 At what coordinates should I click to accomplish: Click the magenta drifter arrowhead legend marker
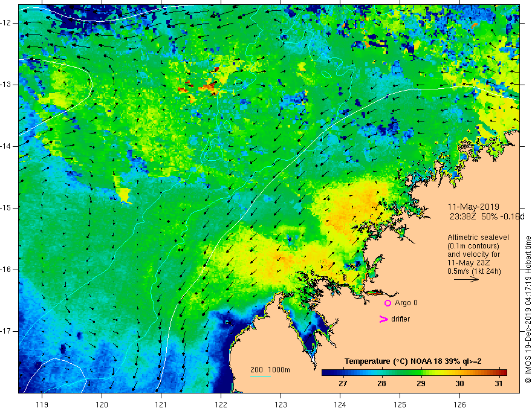383,319
